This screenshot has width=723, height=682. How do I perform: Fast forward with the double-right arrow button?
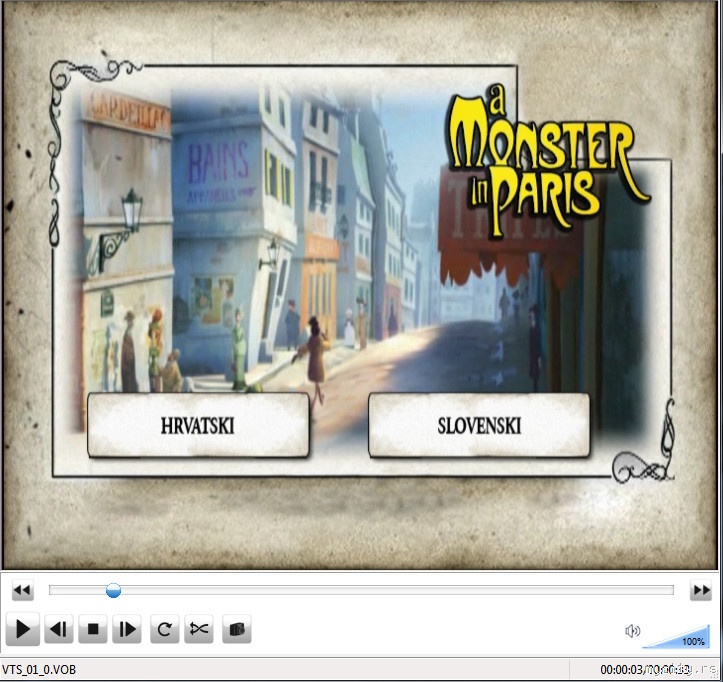701,590
